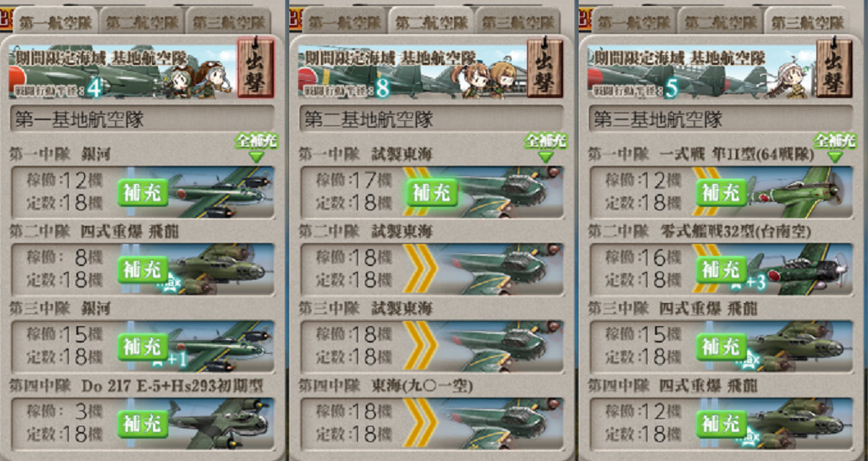Toggle the 出撃 tag on second air base
The height and width of the screenshot is (461, 868).
pos(545,68)
